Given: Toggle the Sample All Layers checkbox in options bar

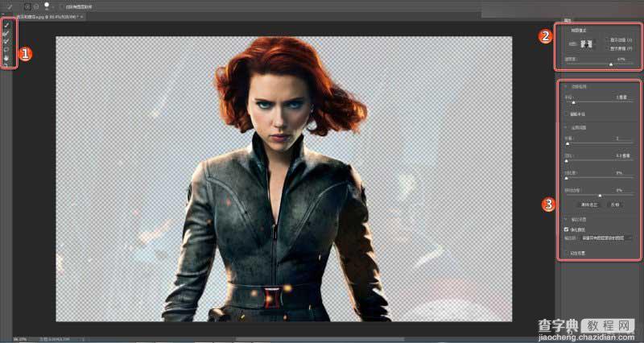Looking at the screenshot, I should click(x=62, y=7).
